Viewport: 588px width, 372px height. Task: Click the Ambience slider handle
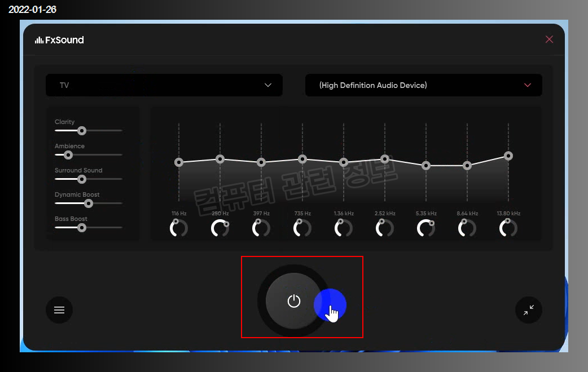coord(68,155)
